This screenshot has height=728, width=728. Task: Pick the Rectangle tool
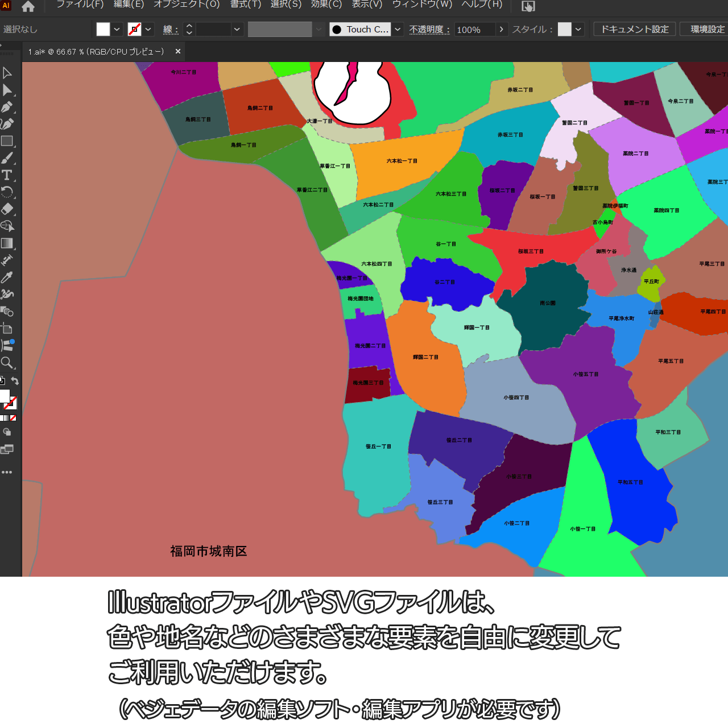(7, 141)
